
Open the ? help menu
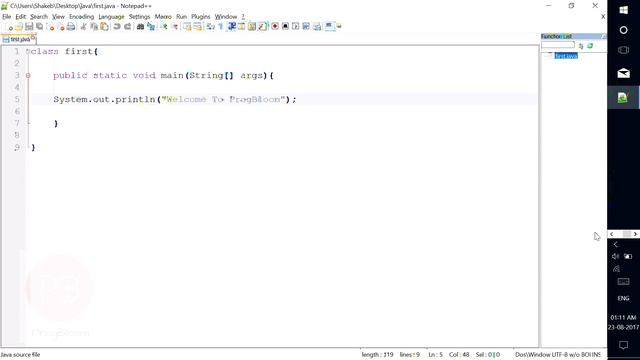[x=243, y=17]
